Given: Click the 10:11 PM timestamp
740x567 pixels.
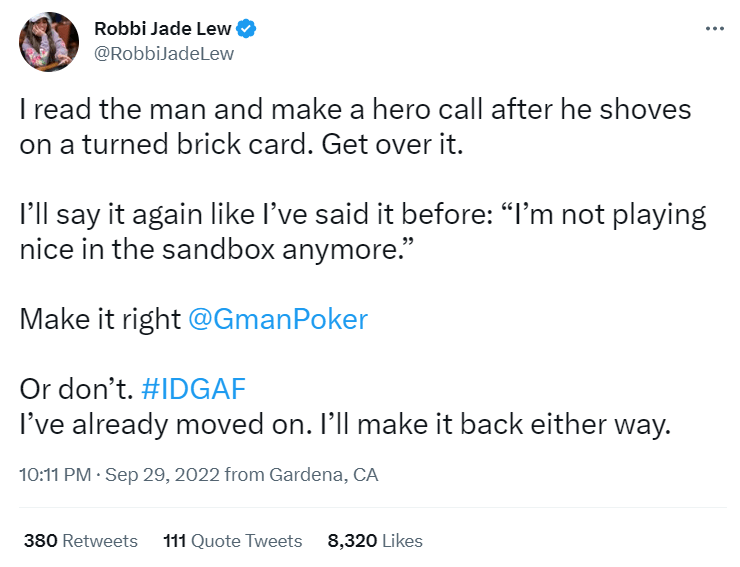Looking at the screenshot, I should tap(54, 475).
